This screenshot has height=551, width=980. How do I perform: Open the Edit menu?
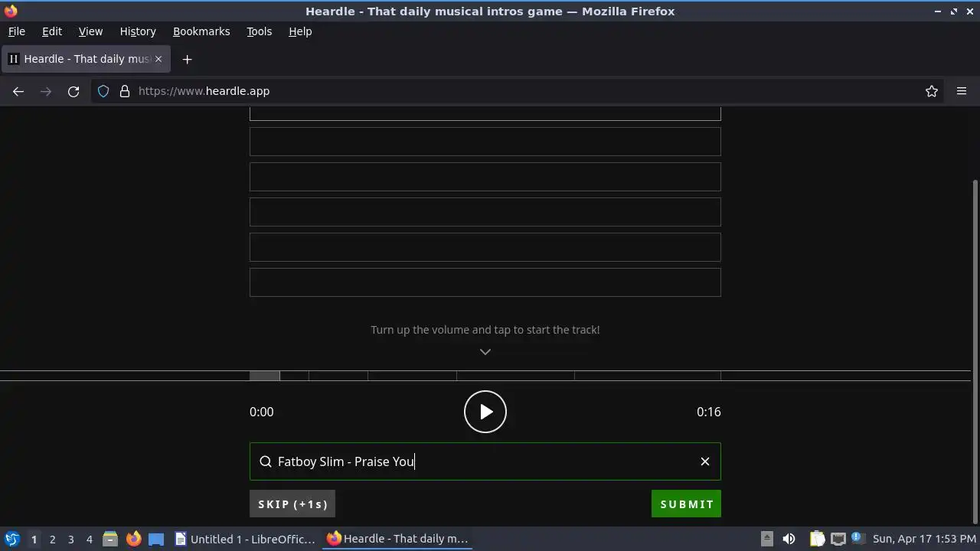pyautogui.click(x=52, y=31)
